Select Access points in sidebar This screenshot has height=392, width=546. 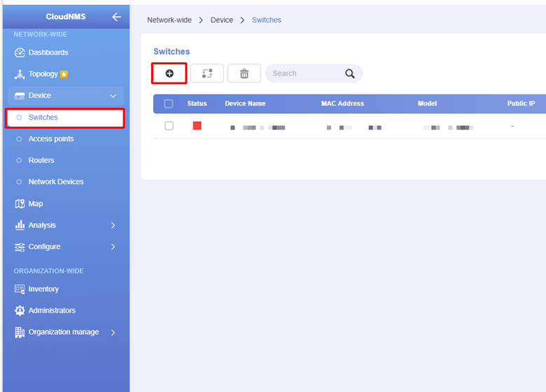point(50,139)
